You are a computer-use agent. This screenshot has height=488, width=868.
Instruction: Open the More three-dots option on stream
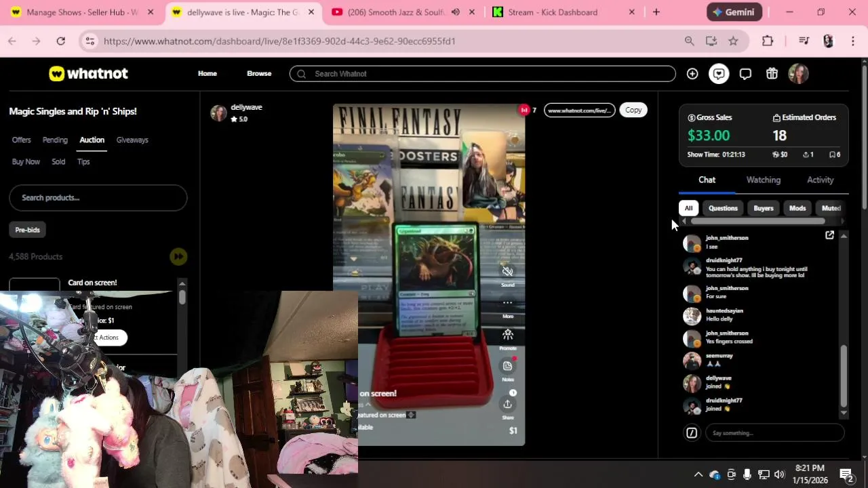[507, 303]
